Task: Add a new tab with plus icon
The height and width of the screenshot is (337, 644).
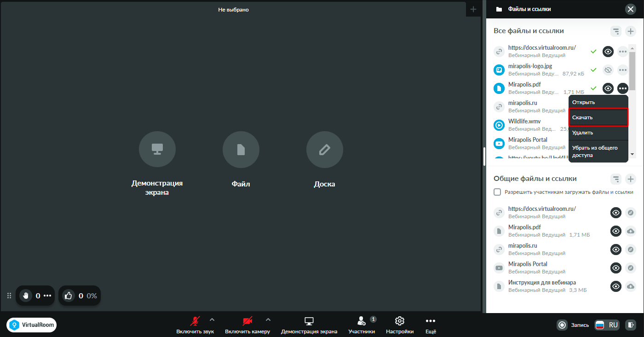Action: pos(473,9)
